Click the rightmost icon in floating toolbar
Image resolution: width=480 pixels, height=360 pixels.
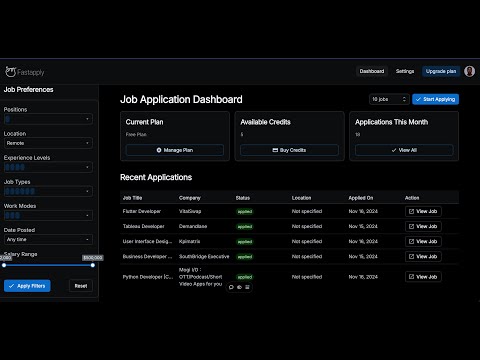tap(247, 287)
